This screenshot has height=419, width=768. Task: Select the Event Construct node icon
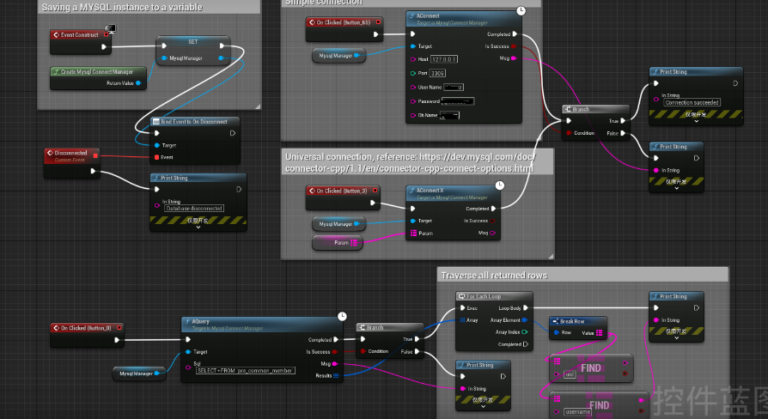(56, 35)
